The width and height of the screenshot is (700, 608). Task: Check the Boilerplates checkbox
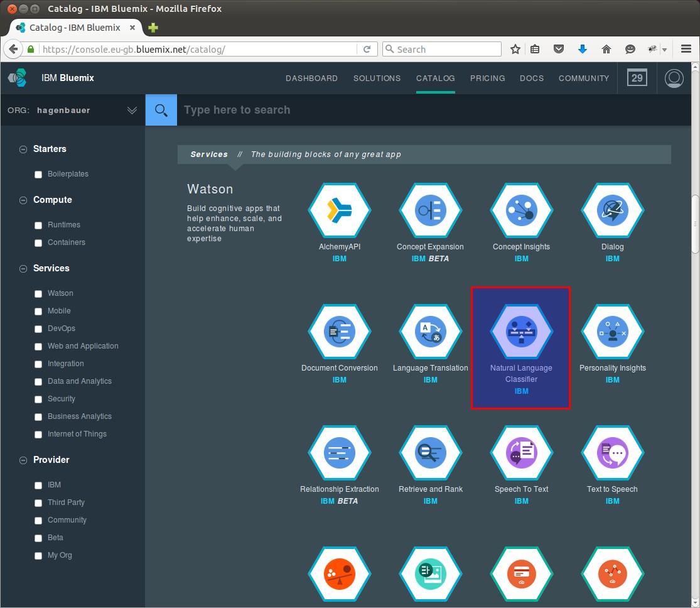[38, 175]
